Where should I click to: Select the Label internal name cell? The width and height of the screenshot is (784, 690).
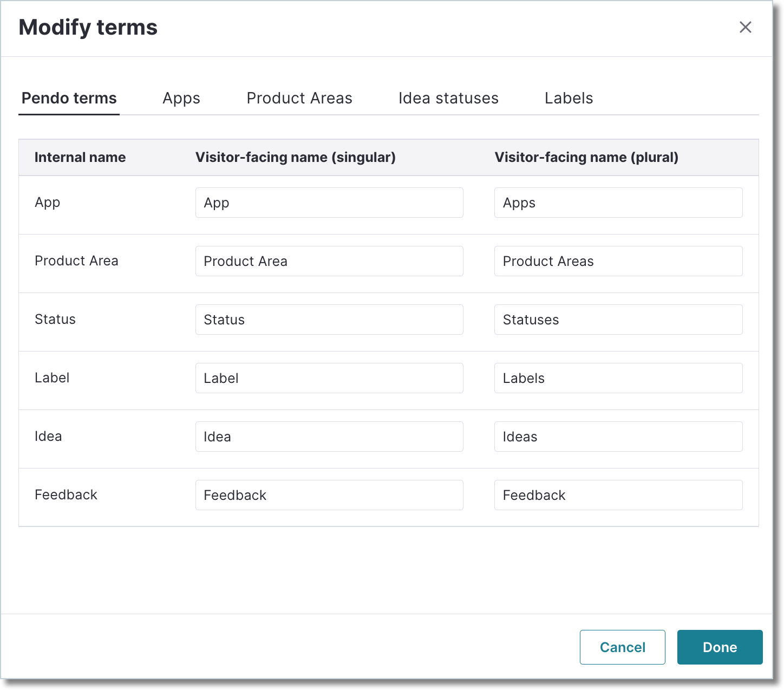(x=52, y=378)
